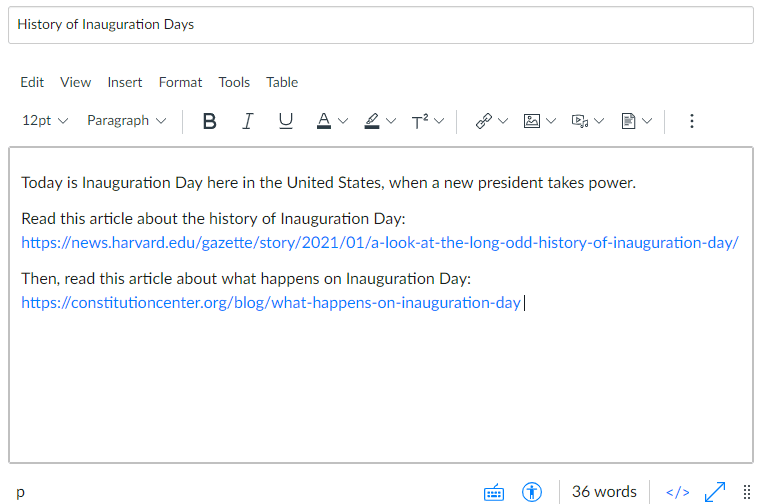Image resolution: width=761 pixels, height=504 pixels.
Task: Click the editor resize handle dots
Action: (x=747, y=492)
